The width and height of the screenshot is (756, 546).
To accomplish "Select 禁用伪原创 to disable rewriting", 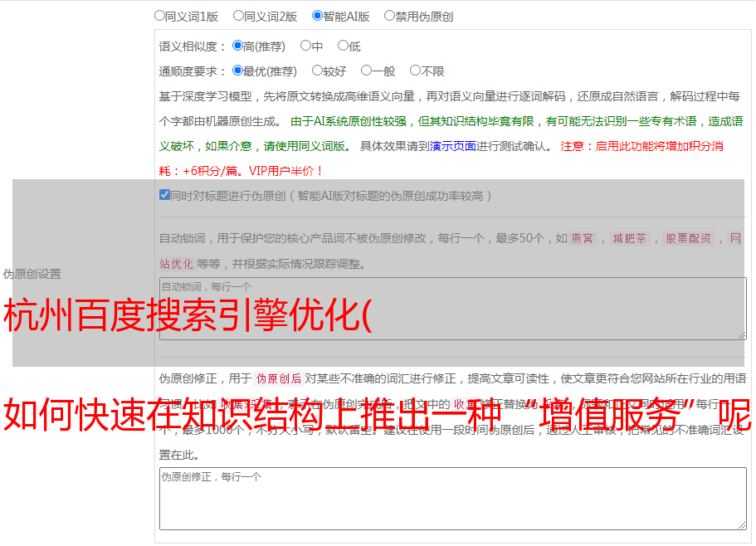I will click(389, 16).
